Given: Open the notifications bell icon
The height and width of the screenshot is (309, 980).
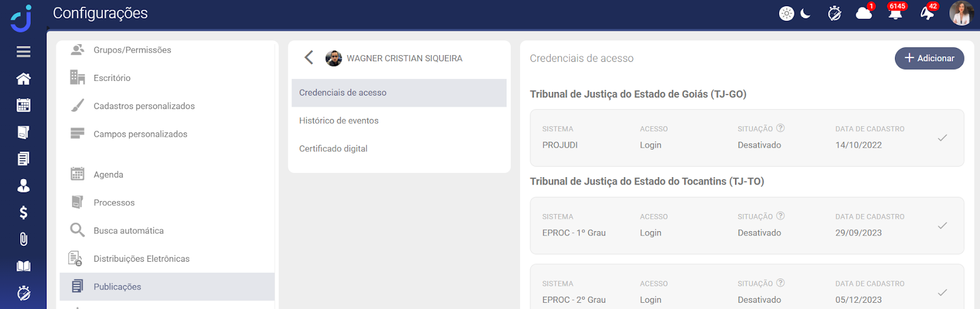Looking at the screenshot, I should pos(895,13).
